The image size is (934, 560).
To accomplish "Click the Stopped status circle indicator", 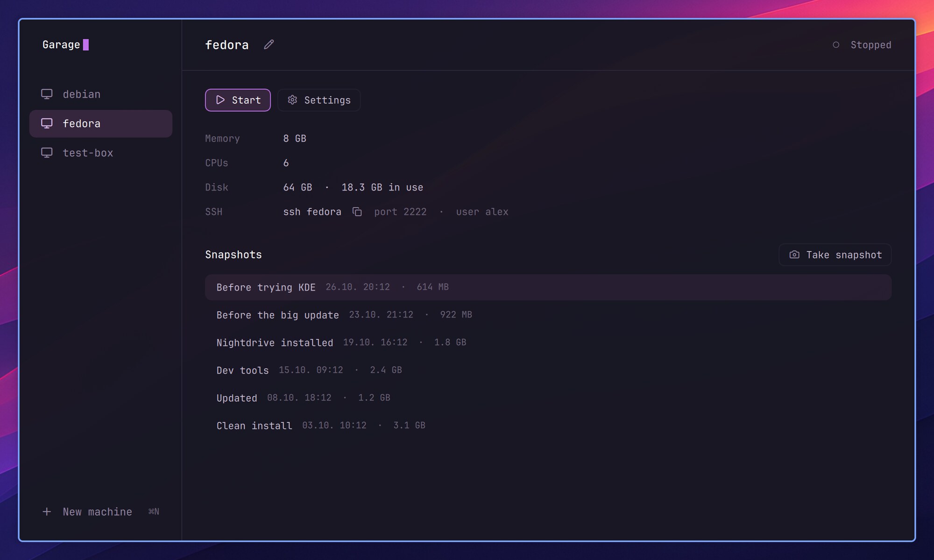I will pyautogui.click(x=836, y=45).
